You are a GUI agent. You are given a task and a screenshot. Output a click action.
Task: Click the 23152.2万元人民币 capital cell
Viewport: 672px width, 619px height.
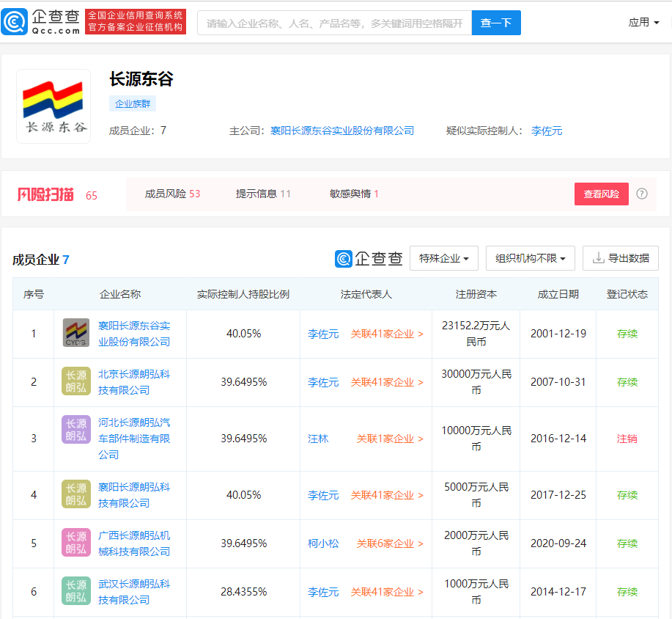[476, 334]
